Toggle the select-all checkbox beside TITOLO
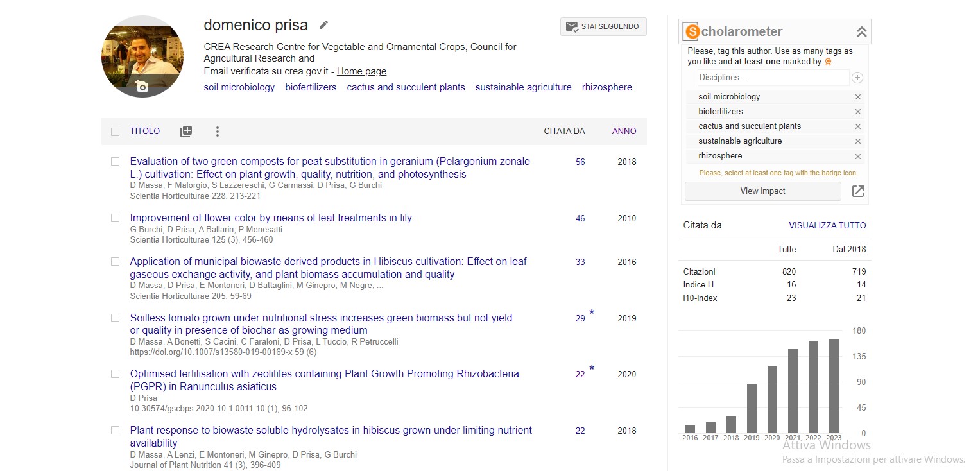Viewport: 980px width, 471px height. [116, 132]
